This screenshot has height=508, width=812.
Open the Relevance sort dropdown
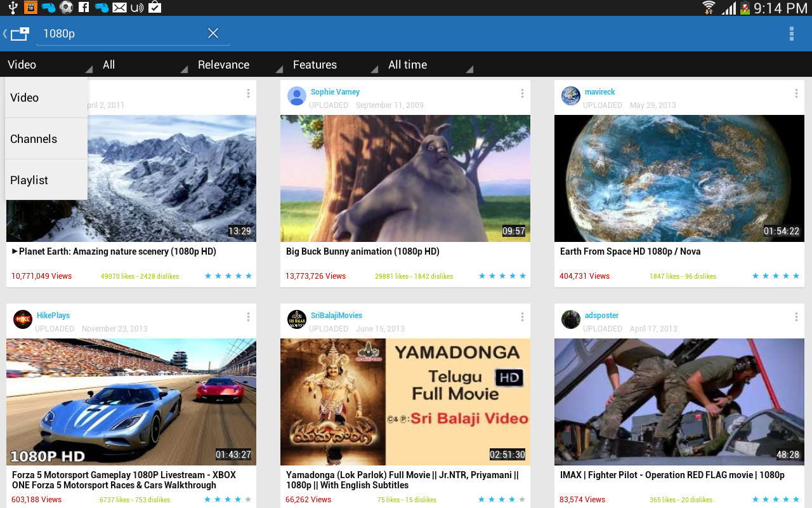coord(240,65)
